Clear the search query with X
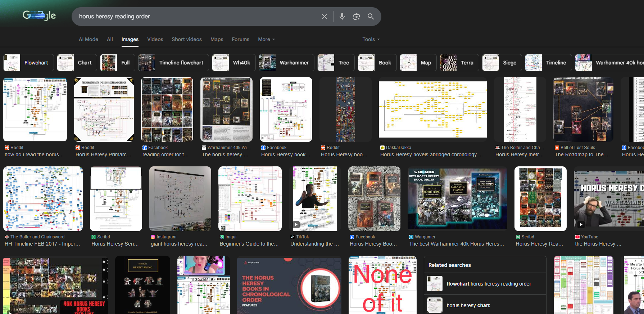The image size is (644, 314). [x=325, y=17]
